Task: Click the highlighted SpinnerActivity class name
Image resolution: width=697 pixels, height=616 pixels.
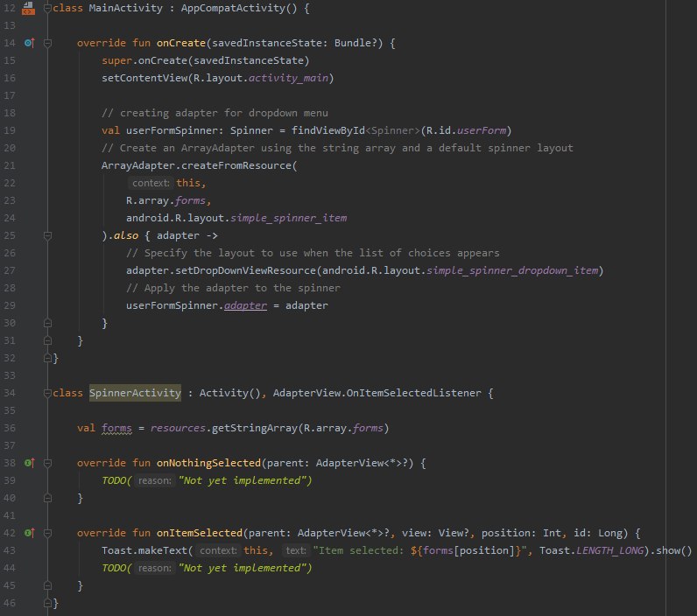Action: 135,393
